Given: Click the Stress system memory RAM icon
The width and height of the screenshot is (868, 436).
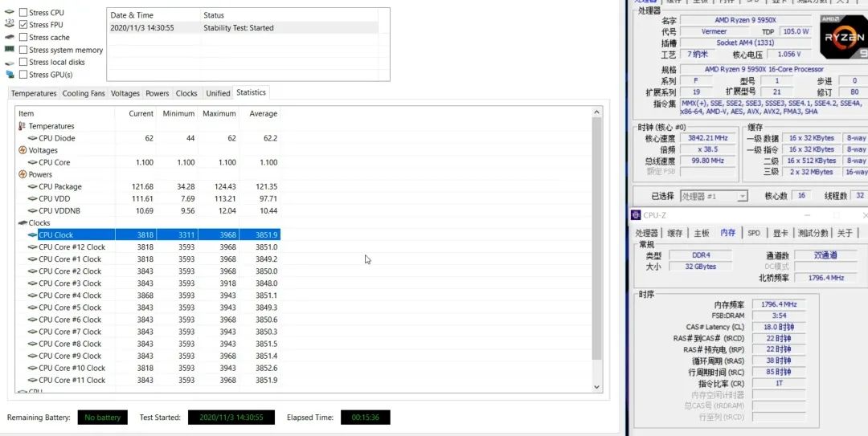Looking at the screenshot, I should click(x=10, y=49).
